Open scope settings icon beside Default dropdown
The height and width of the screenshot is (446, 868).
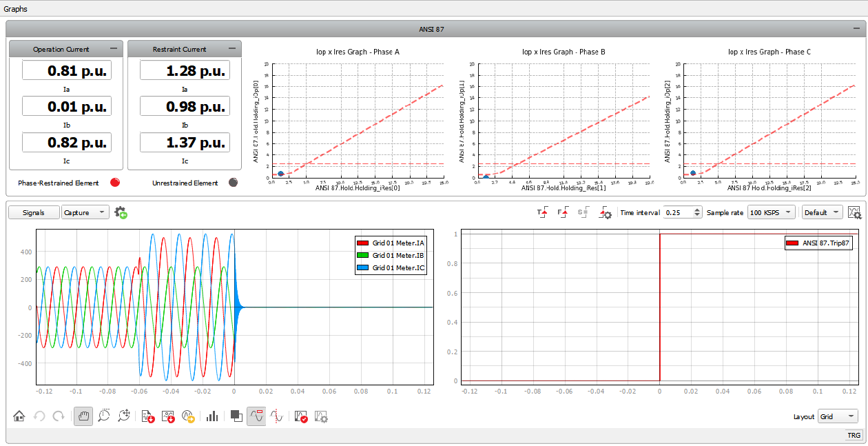[x=855, y=212]
